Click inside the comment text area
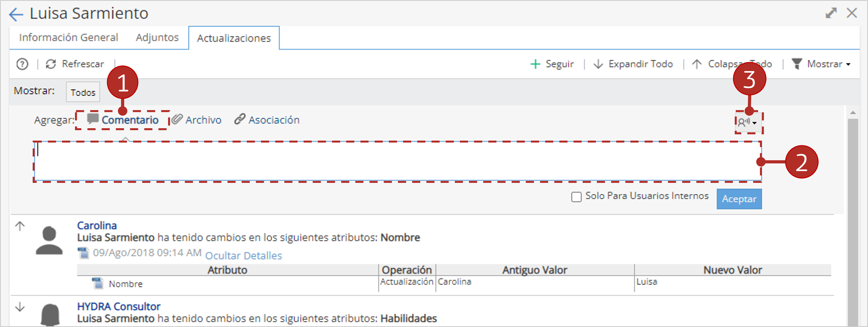The width and height of the screenshot is (868, 327). click(x=397, y=161)
